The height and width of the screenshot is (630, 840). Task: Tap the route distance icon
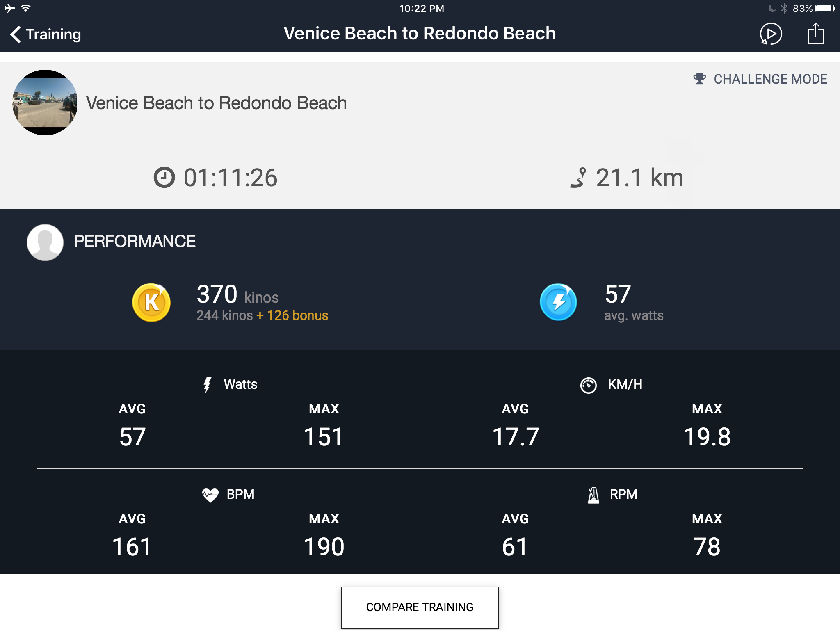coord(579,178)
